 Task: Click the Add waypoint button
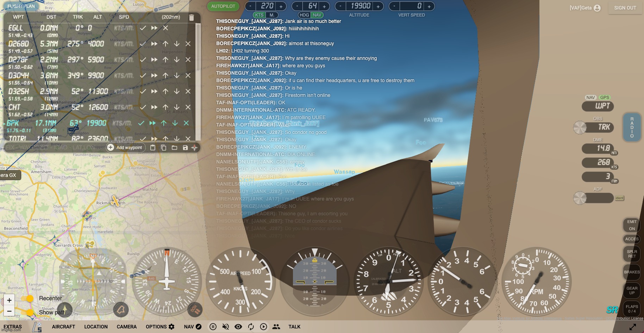(125, 148)
